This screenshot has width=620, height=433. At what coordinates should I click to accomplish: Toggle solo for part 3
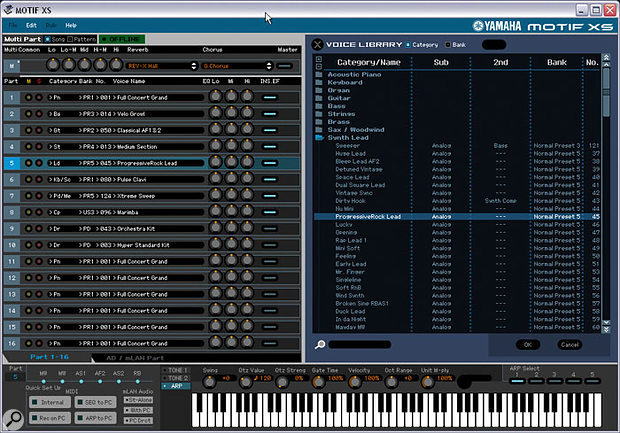39,130
